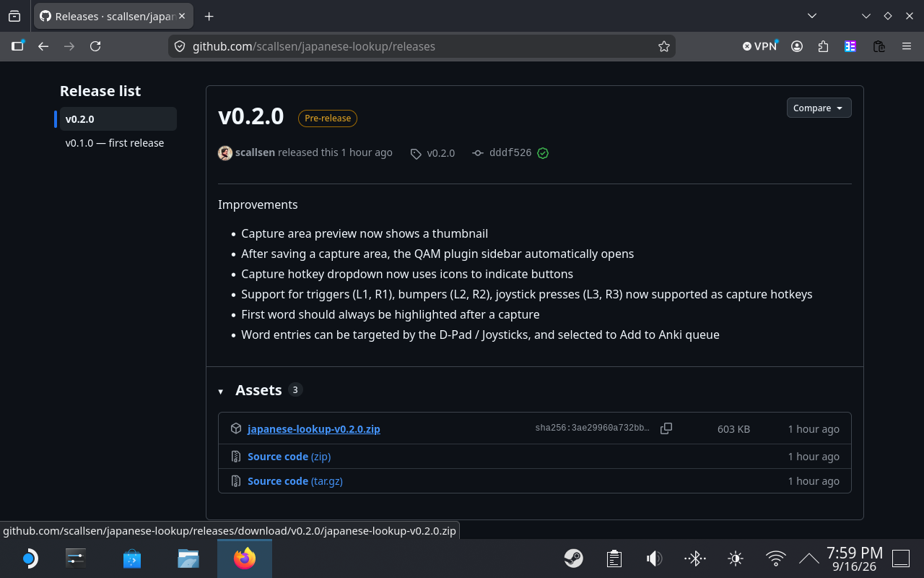This screenshot has width=924, height=578.
Task: Open the Firefox account icon
Action: (797, 46)
